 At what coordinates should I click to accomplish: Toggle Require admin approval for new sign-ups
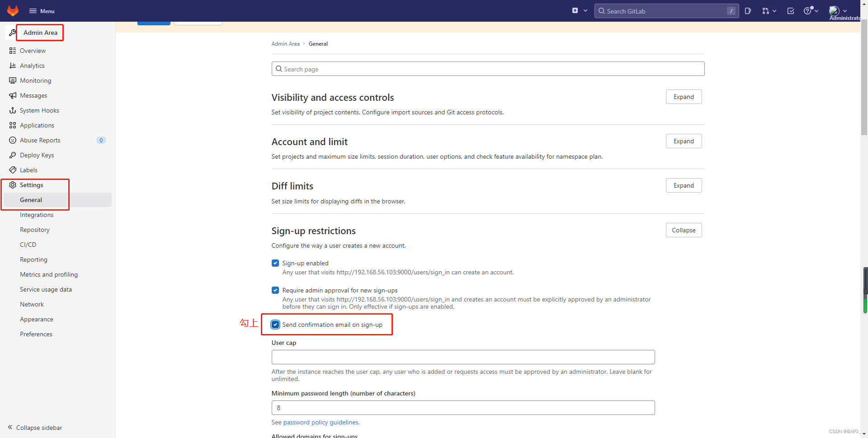pyautogui.click(x=275, y=290)
